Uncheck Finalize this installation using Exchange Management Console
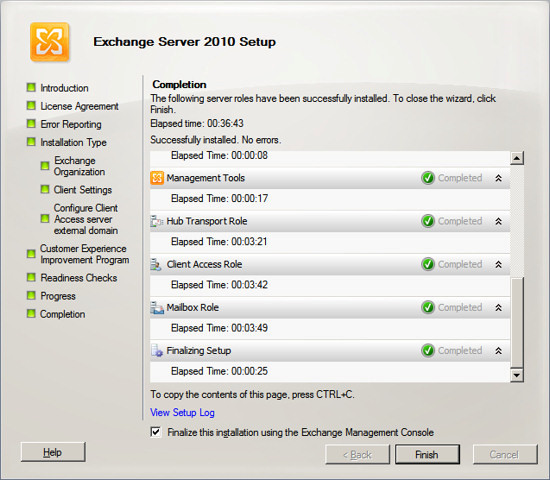550x480 pixels. pos(156,432)
